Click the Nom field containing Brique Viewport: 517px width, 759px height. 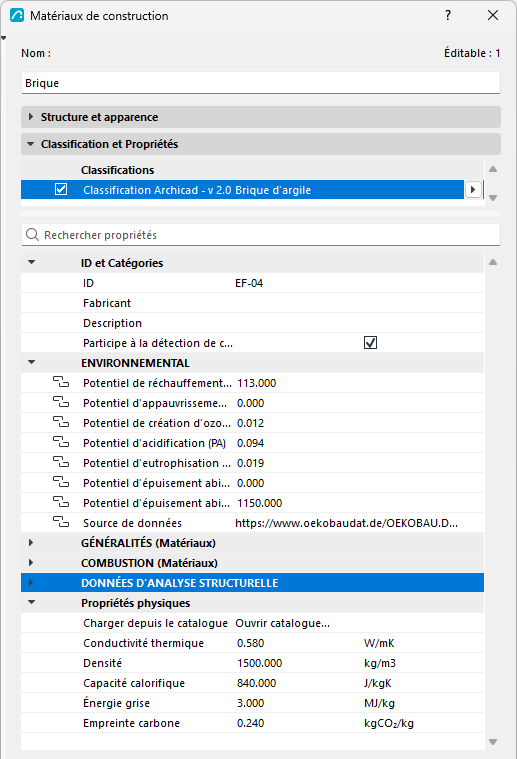(260, 83)
